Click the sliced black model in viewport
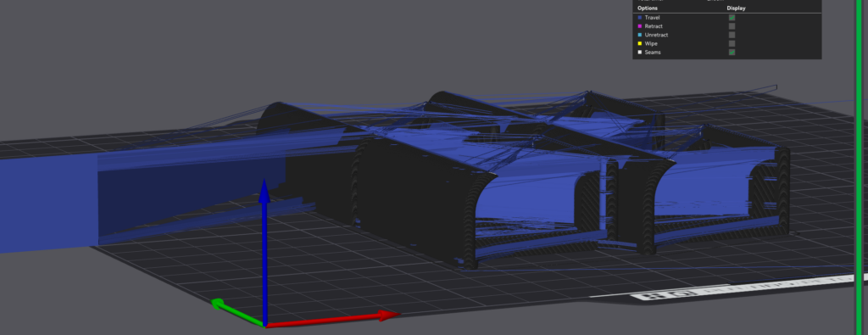 click(x=498, y=182)
